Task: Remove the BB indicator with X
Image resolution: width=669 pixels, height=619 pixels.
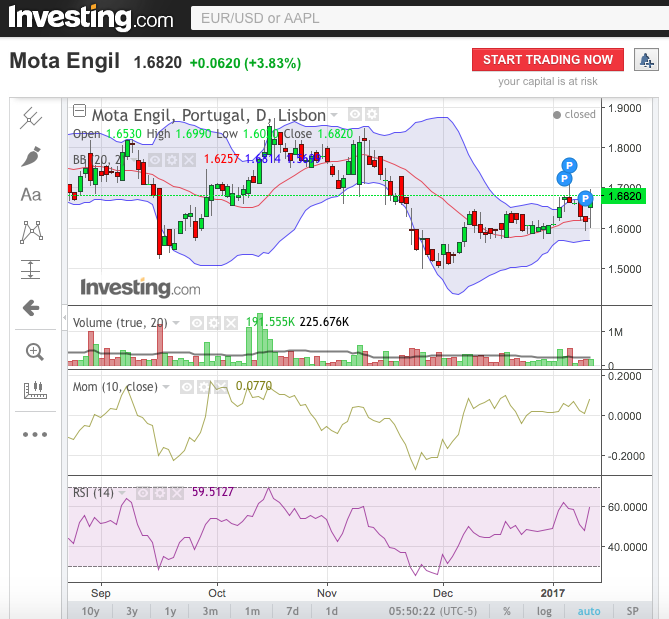Action: (x=189, y=160)
